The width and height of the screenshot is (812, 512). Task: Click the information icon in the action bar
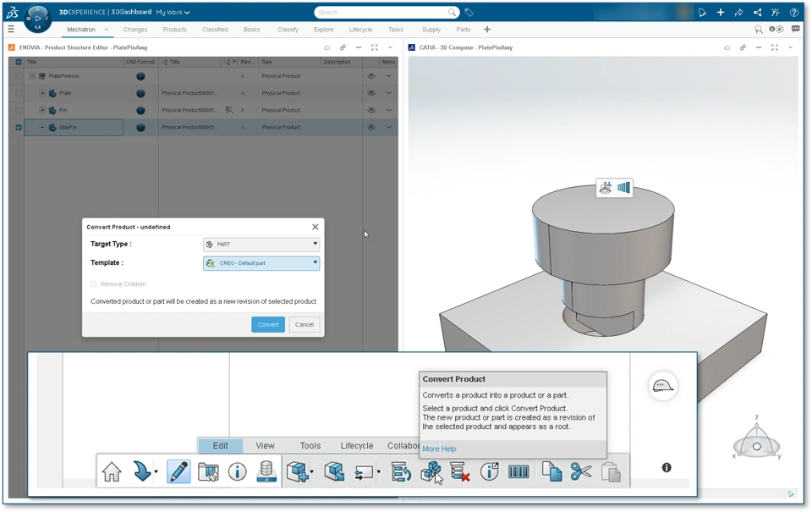pyautogui.click(x=237, y=471)
